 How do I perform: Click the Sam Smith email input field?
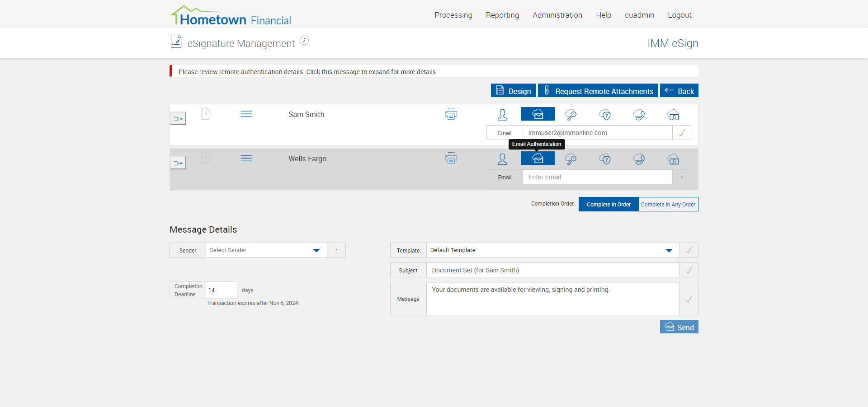tap(598, 133)
